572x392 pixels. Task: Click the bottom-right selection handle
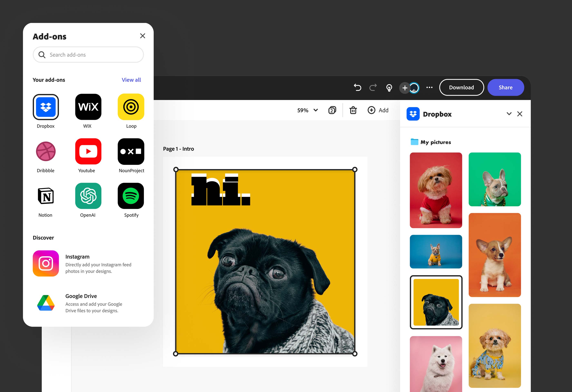coord(355,354)
